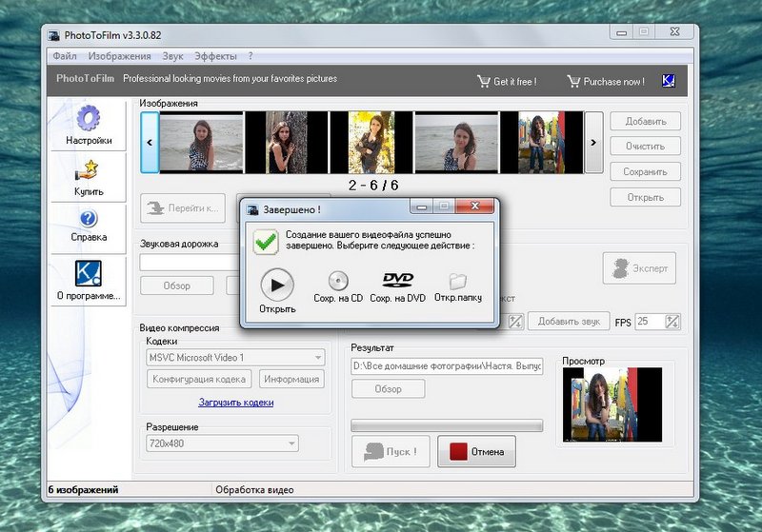Click the Информация codec button

coord(291,379)
